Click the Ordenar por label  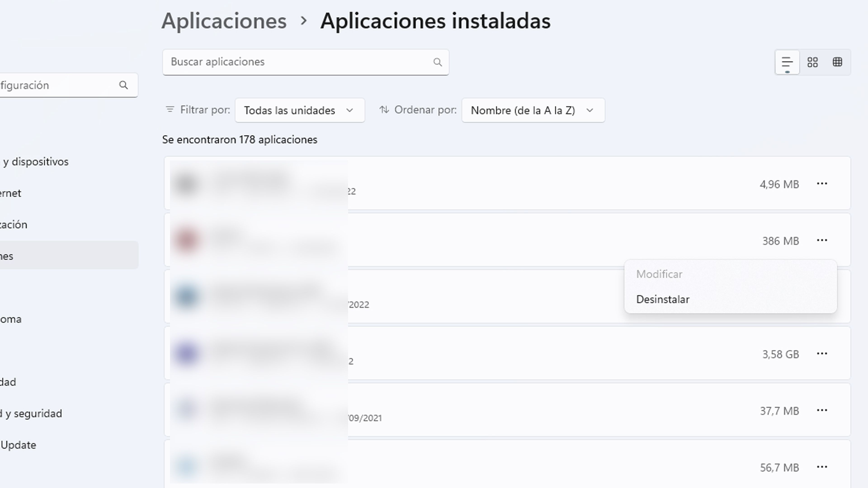[x=425, y=110]
